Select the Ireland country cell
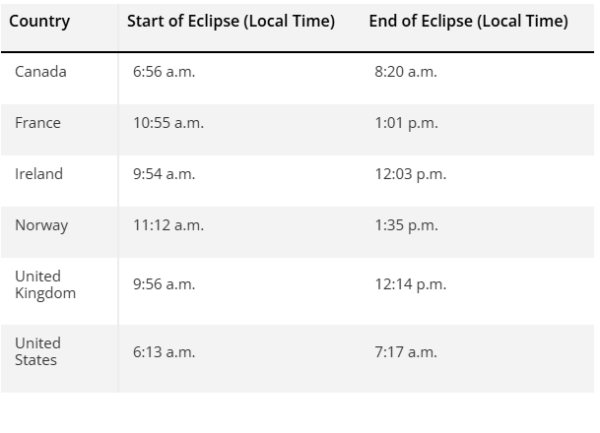Screen dimensions: 600x433 point(39,174)
